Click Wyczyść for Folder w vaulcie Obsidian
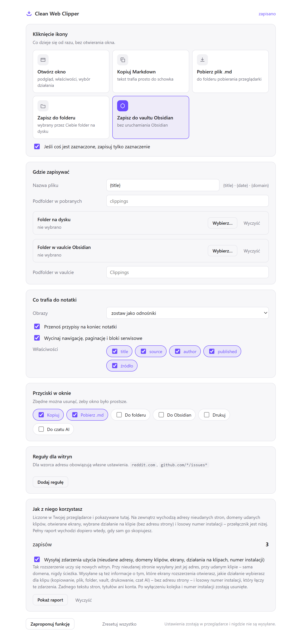Image resolution: width=296 pixels, height=644 pixels. (252, 250)
